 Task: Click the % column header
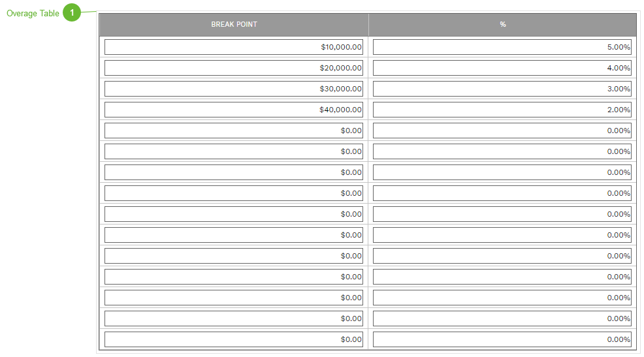click(x=502, y=25)
